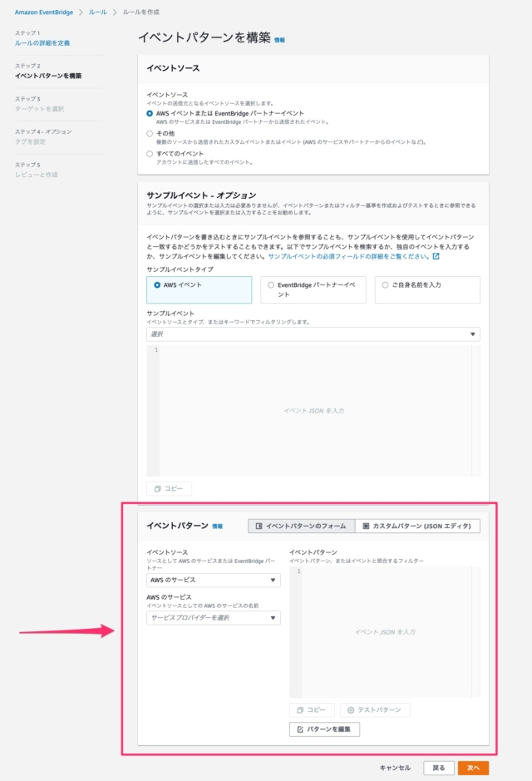Open サービスプロバイダーを選択 dropdown
Image resolution: width=532 pixels, height=781 pixels.
[x=213, y=618]
